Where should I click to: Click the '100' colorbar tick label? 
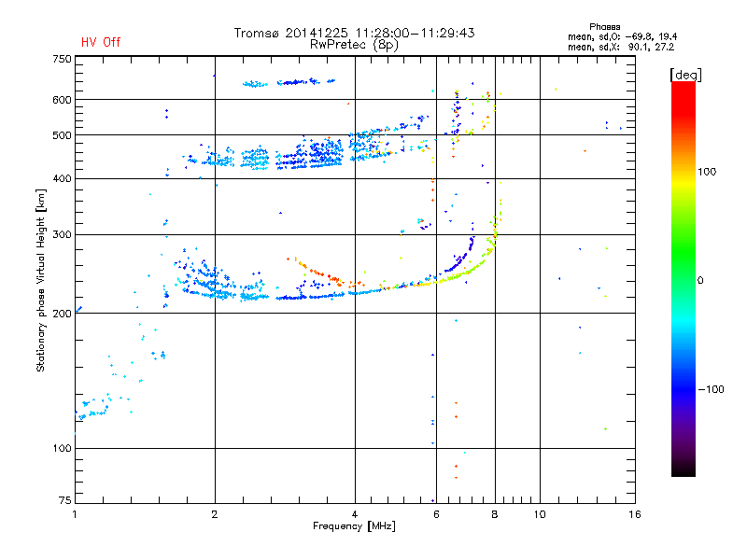(707, 172)
